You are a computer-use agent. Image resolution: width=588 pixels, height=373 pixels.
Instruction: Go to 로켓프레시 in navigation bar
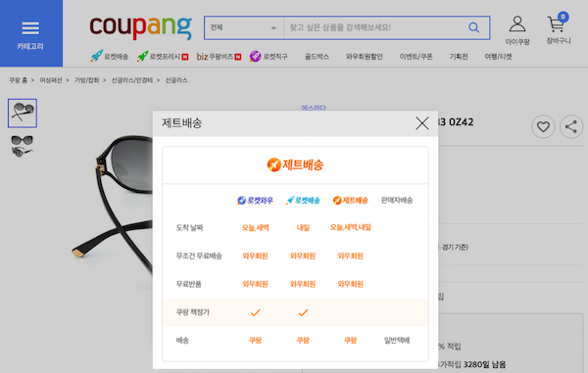163,57
